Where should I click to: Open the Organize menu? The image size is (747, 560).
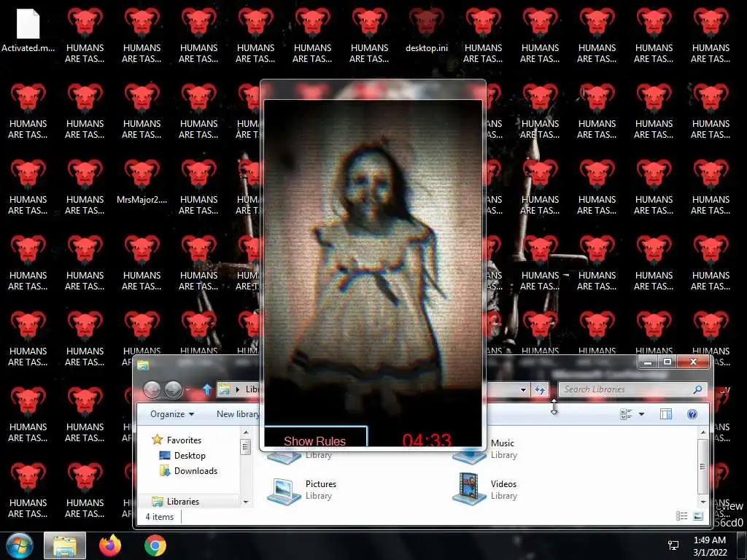click(172, 414)
